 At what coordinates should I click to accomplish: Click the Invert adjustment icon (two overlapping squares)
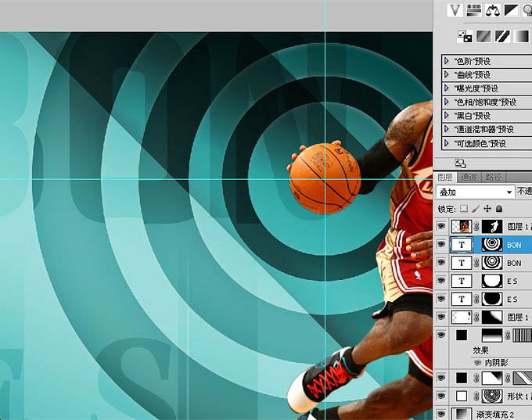pyautogui.click(x=465, y=36)
